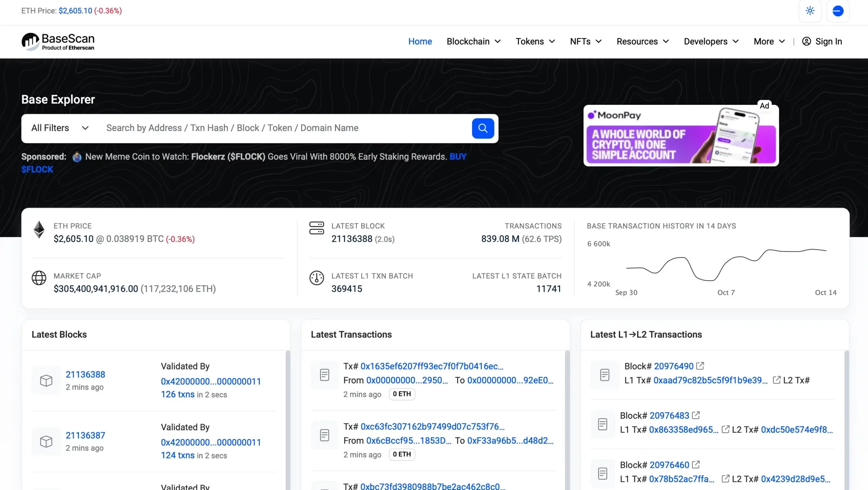Click the Ethereum price icon
The height and width of the screenshot is (490, 868).
pos(39,229)
